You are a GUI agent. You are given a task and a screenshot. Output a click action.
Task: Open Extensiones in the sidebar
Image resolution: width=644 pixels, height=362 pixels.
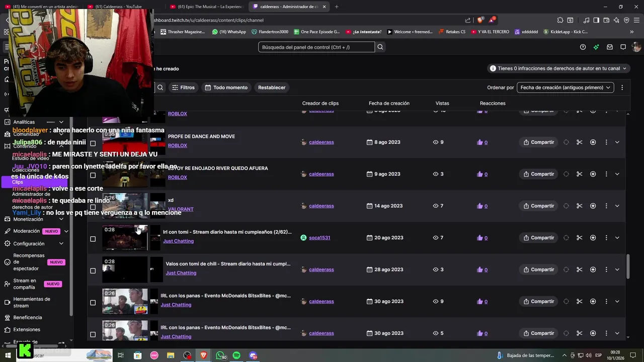click(27, 330)
